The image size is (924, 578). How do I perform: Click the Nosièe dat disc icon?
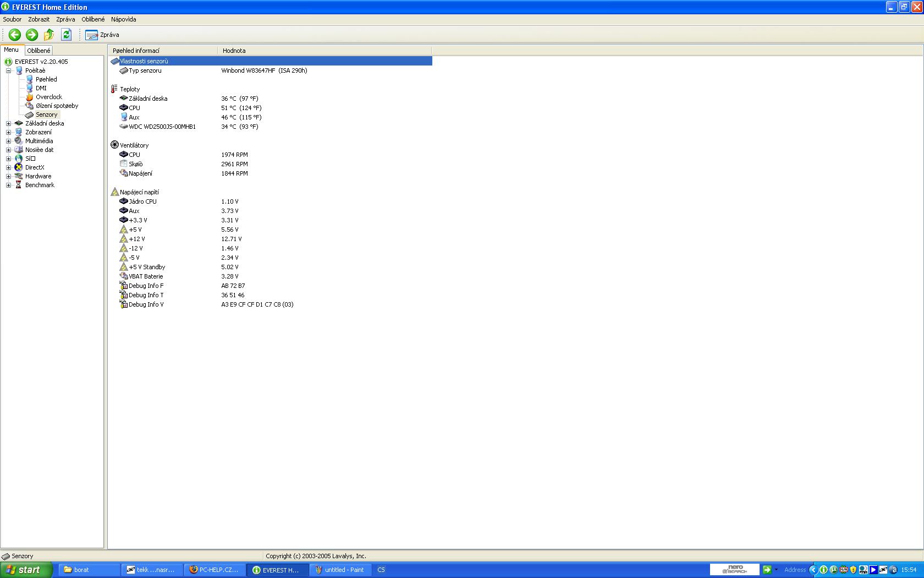click(x=19, y=150)
